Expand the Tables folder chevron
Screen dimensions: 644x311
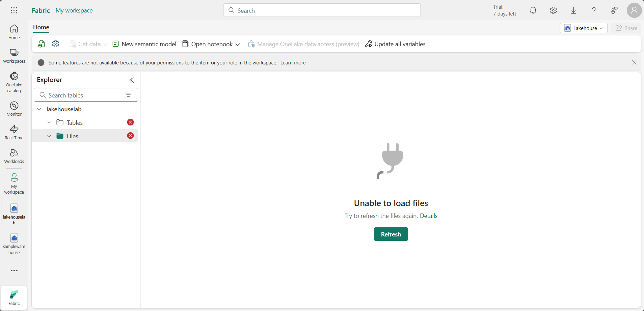tap(49, 122)
